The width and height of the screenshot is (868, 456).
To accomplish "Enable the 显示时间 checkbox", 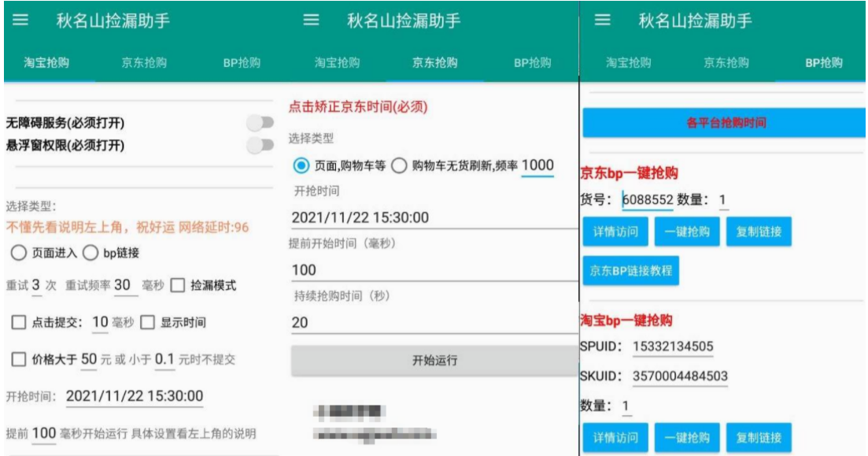I will point(147,322).
